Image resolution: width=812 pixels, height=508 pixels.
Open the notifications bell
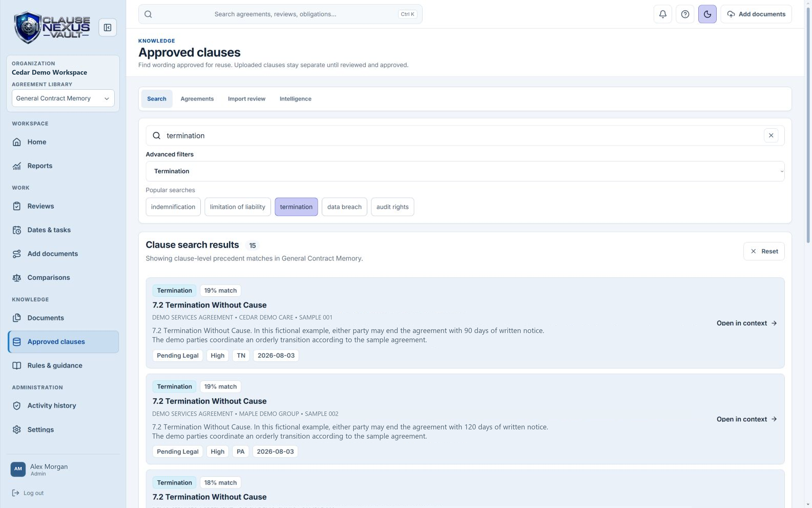pyautogui.click(x=662, y=14)
